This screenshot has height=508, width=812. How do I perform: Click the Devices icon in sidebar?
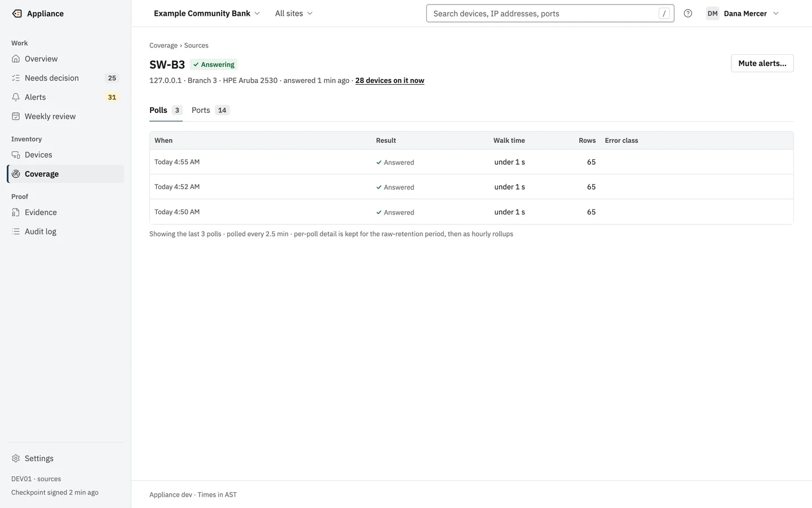(x=16, y=155)
